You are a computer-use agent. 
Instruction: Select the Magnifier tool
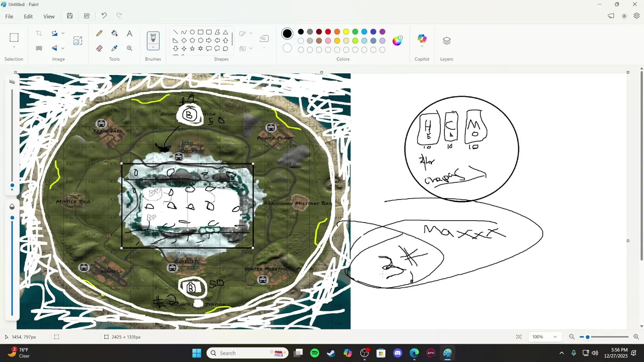point(129,48)
